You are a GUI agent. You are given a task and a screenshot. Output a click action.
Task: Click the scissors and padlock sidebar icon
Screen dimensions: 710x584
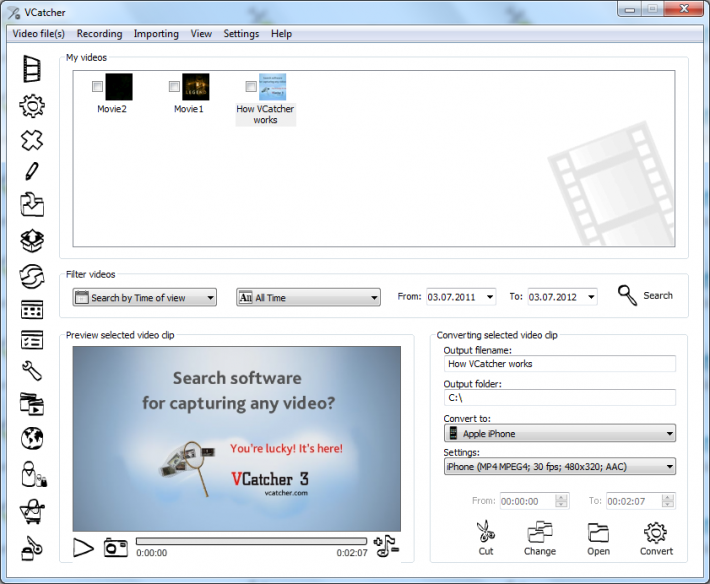pos(32,549)
